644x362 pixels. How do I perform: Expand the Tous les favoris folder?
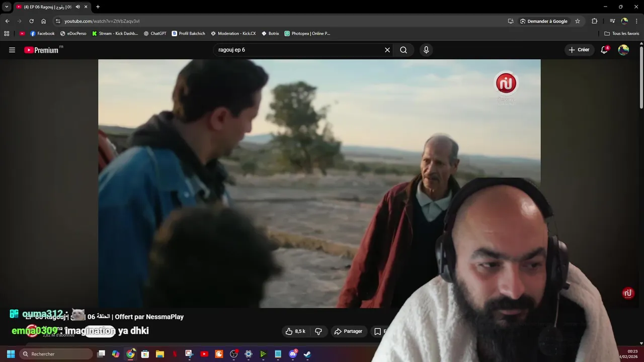tap(622, 34)
